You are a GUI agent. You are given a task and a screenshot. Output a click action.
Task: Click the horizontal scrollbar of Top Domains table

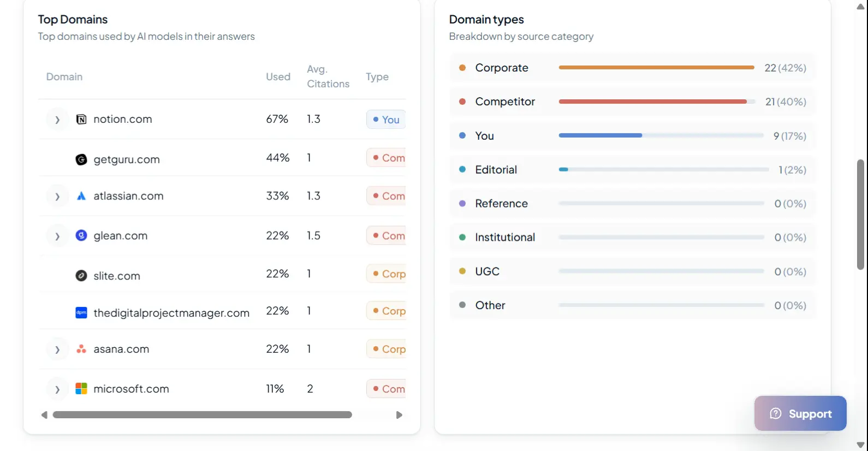[203, 415]
